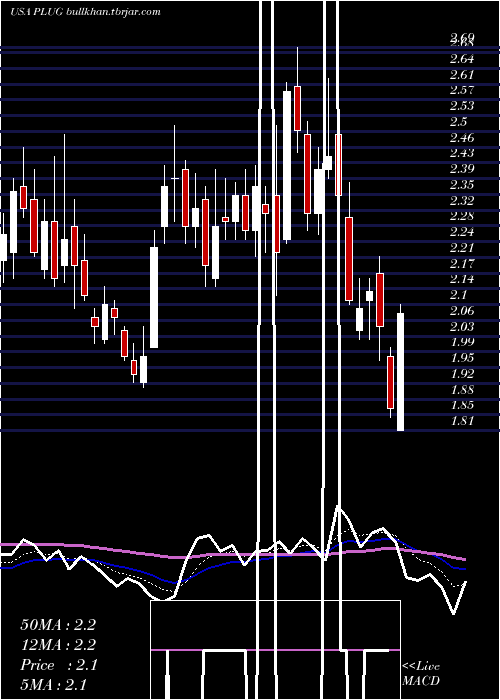Click the 5MA : 2.1 indicator text
Screen dimensions: 500x700
[x=54, y=685]
